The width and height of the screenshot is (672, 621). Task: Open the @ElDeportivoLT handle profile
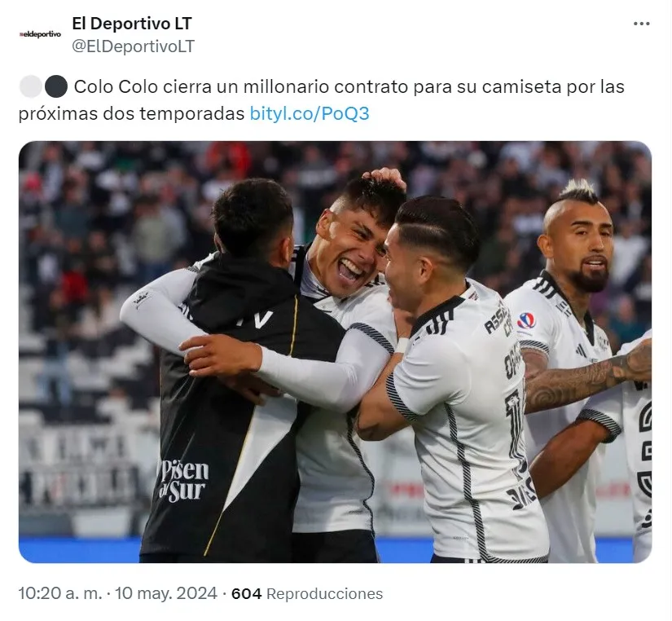pyautogui.click(x=134, y=46)
